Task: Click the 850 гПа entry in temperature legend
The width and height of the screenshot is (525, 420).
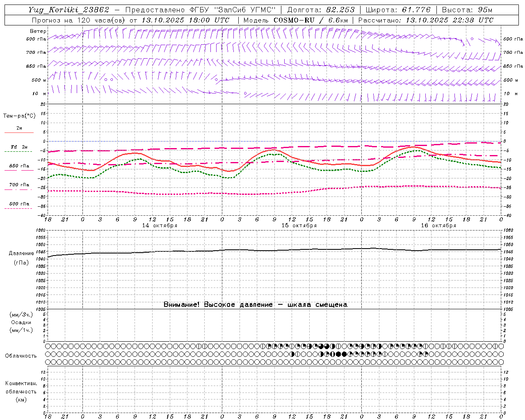Action: pos(19,166)
